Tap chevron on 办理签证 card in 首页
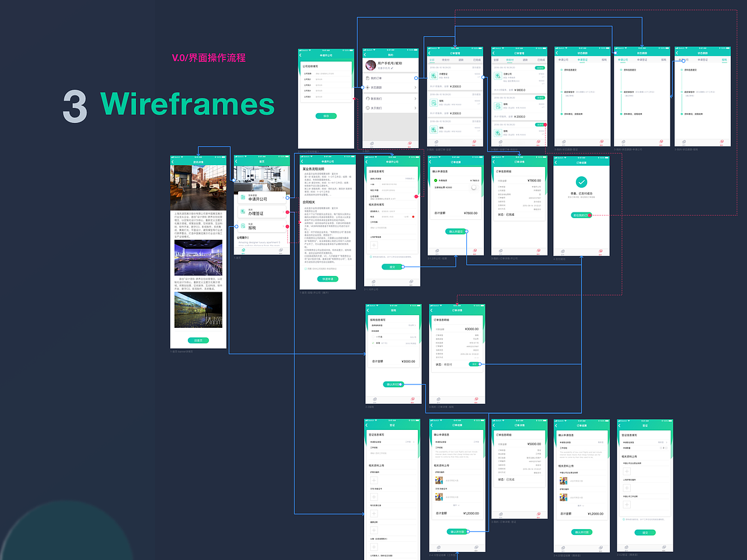The image size is (747, 560). point(283,212)
